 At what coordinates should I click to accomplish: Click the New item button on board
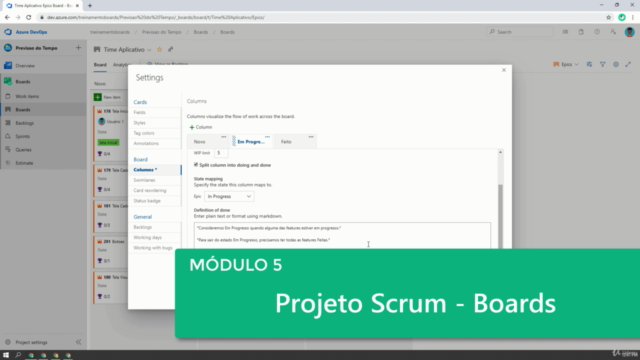click(x=108, y=97)
